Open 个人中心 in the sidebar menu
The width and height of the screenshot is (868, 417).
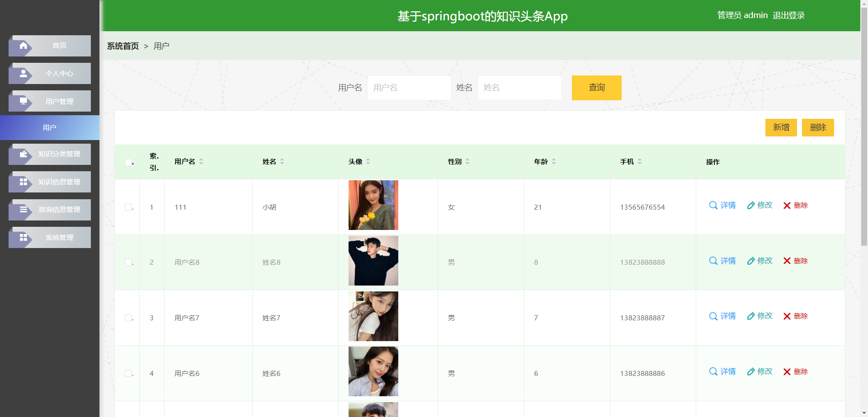[50, 74]
